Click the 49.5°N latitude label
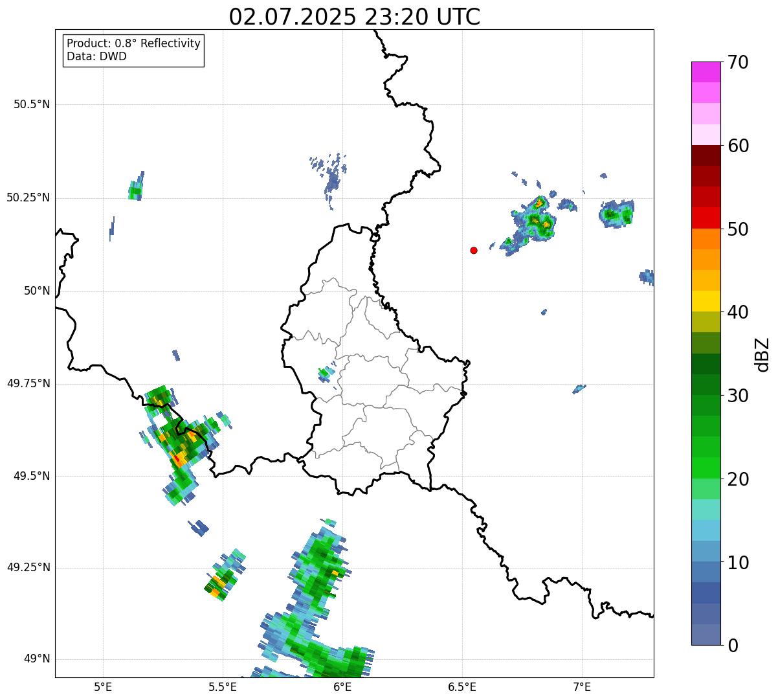Image resolution: width=778 pixels, height=700 pixels. 32,476
